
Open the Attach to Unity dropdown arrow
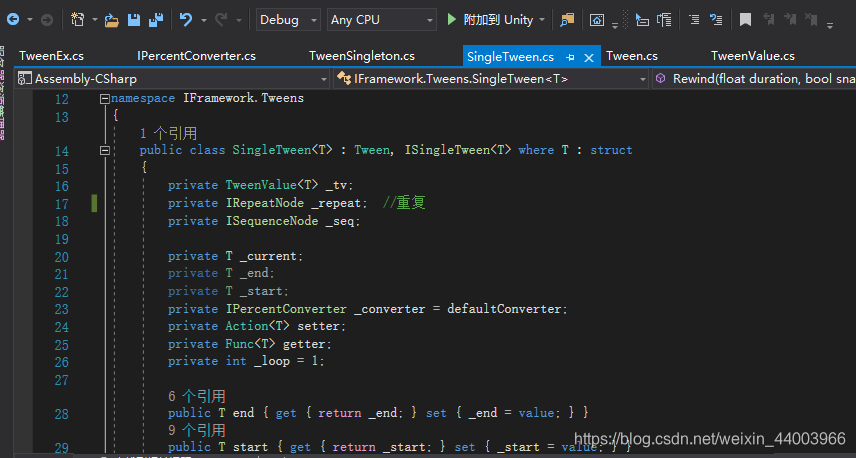pyautogui.click(x=542, y=20)
